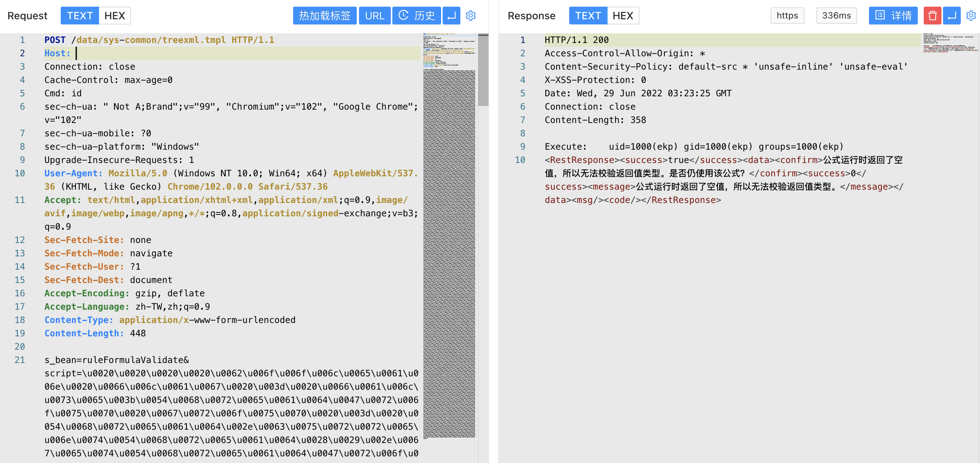
Task: Switch Request view to HEX
Action: click(114, 16)
